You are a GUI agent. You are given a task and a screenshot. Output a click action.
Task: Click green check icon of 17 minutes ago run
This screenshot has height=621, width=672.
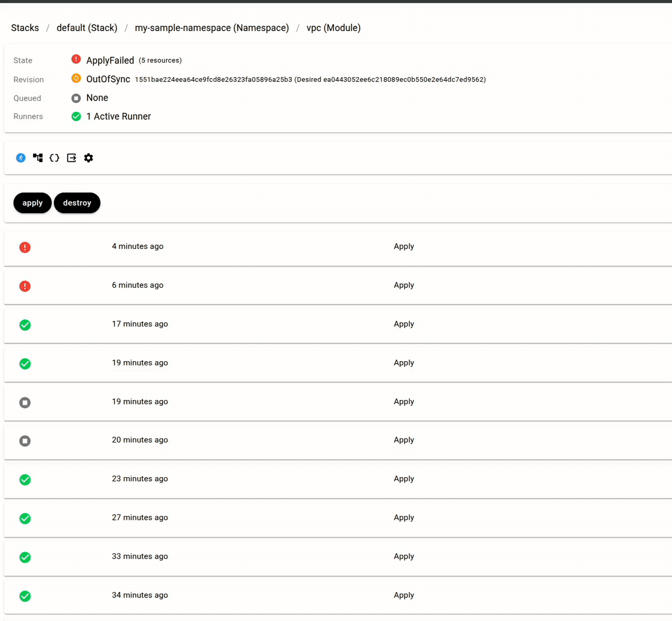25,325
